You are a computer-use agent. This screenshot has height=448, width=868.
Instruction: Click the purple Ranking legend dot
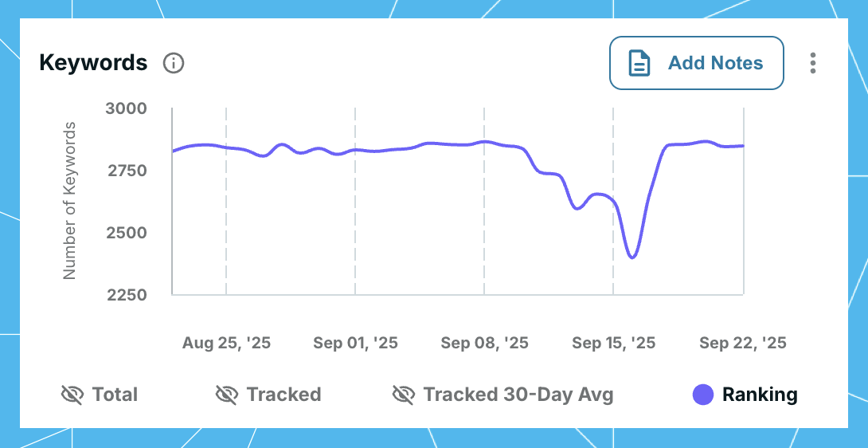[x=703, y=395]
